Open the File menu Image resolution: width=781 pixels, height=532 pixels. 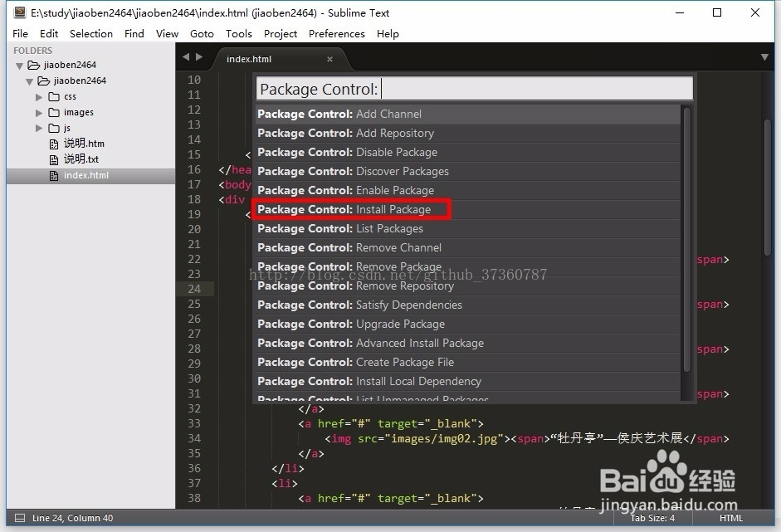pos(21,33)
